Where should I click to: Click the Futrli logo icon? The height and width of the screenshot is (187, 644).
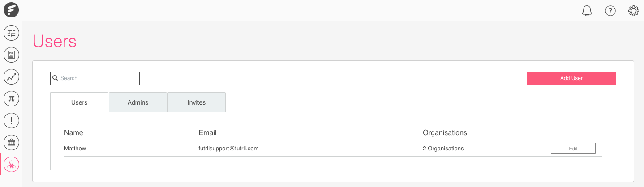tap(11, 10)
